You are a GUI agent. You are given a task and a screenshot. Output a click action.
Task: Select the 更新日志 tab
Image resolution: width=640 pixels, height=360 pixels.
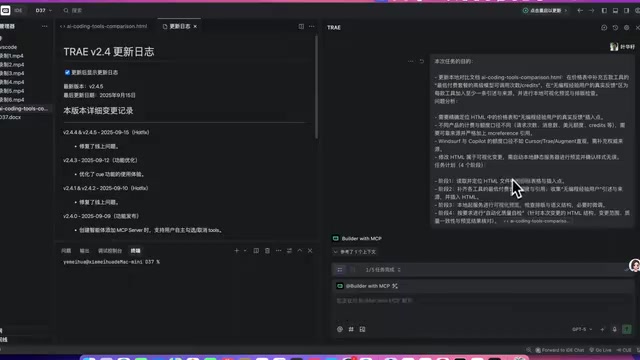point(180,26)
